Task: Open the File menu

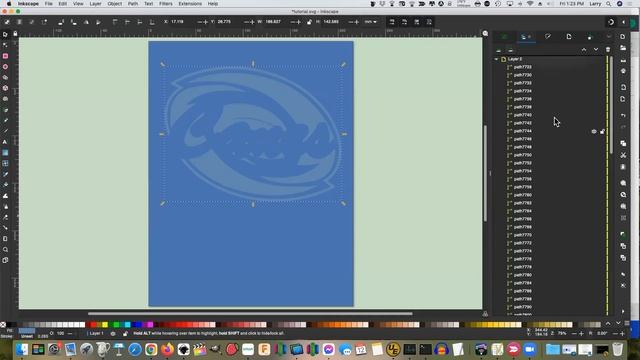Action: tap(49, 4)
